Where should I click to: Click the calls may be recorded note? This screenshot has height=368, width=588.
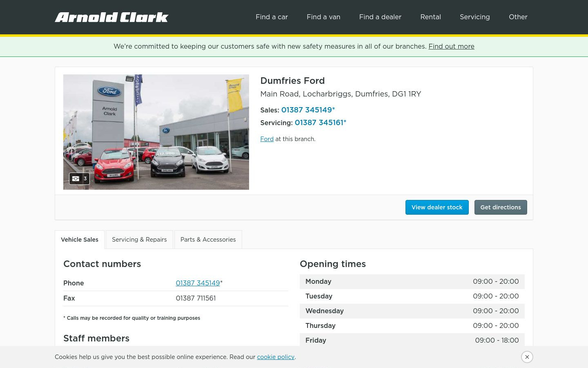pos(131,318)
